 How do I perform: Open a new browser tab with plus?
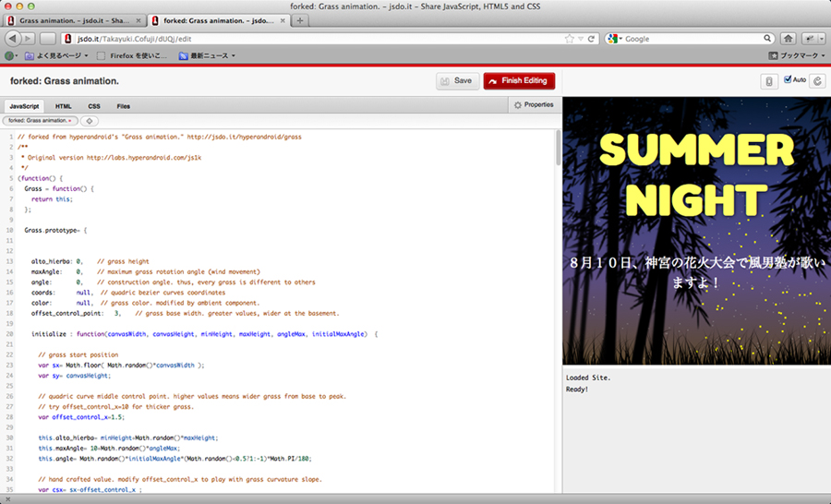pos(301,20)
